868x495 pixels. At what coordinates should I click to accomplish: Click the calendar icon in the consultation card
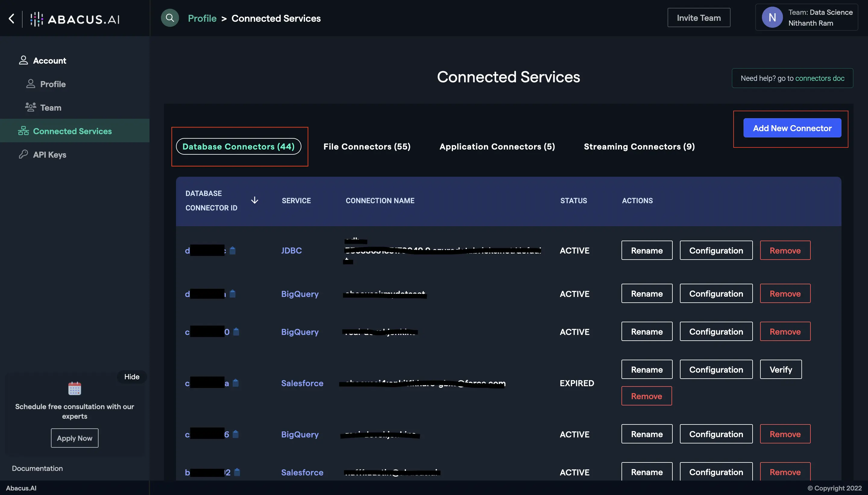coord(74,388)
